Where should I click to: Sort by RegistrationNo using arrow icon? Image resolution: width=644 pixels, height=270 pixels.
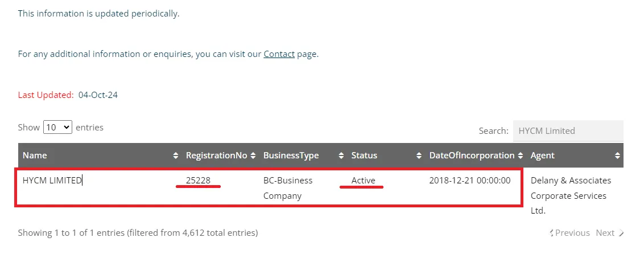coord(253,156)
